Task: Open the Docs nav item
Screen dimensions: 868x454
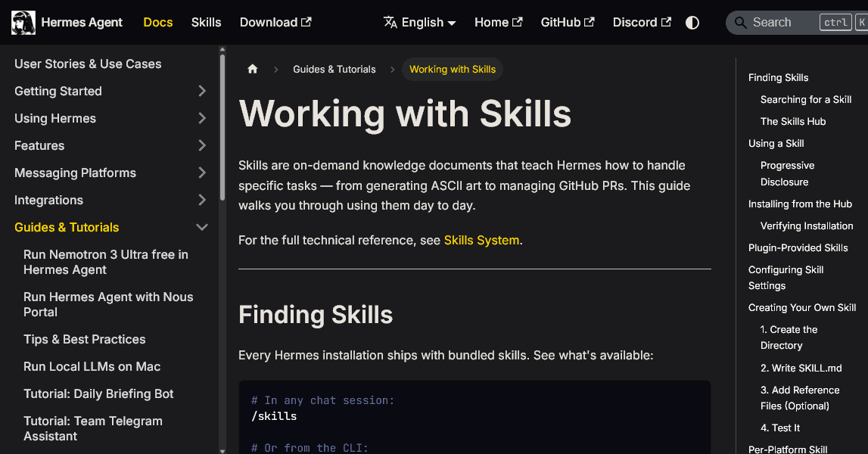Action: tap(157, 23)
